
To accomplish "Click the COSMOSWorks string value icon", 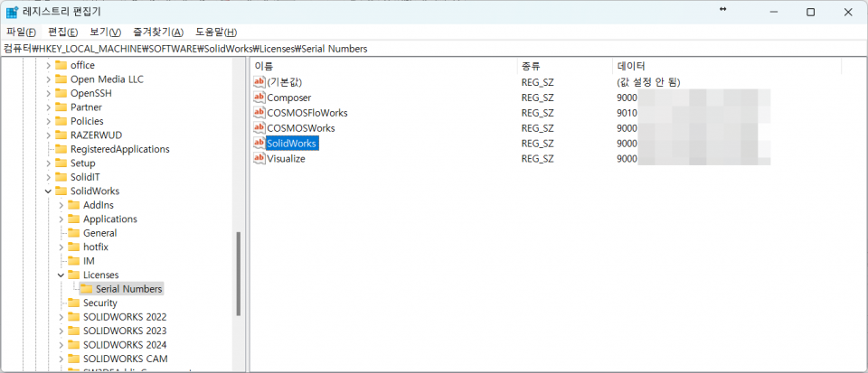I will (259, 128).
